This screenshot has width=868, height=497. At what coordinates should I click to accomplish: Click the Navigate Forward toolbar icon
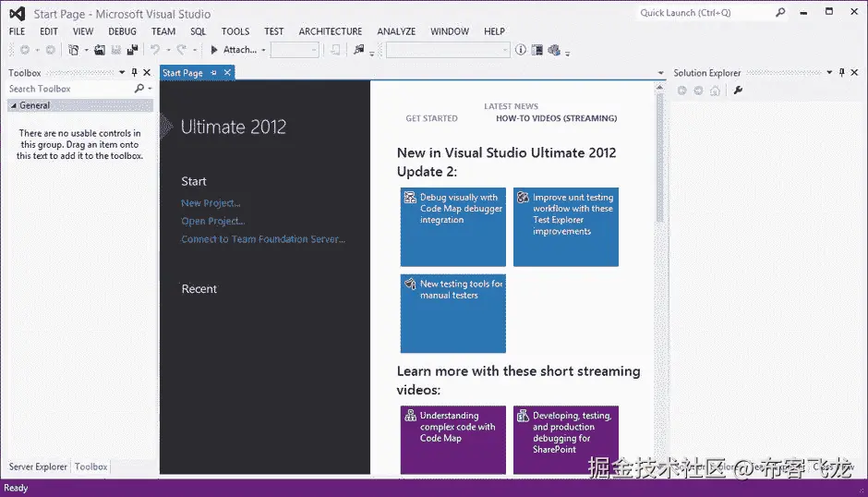point(51,50)
